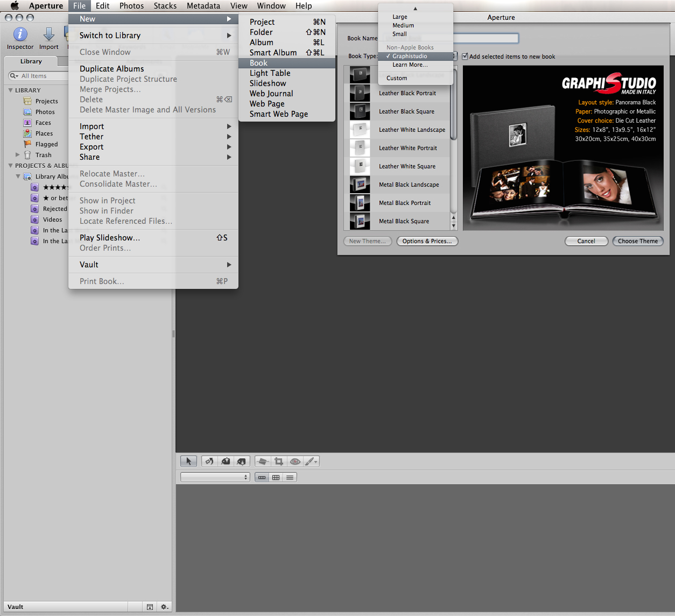Select Metal Black Portrait theme row
Image resolution: width=675 pixels, height=616 pixels.
click(397, 203)
